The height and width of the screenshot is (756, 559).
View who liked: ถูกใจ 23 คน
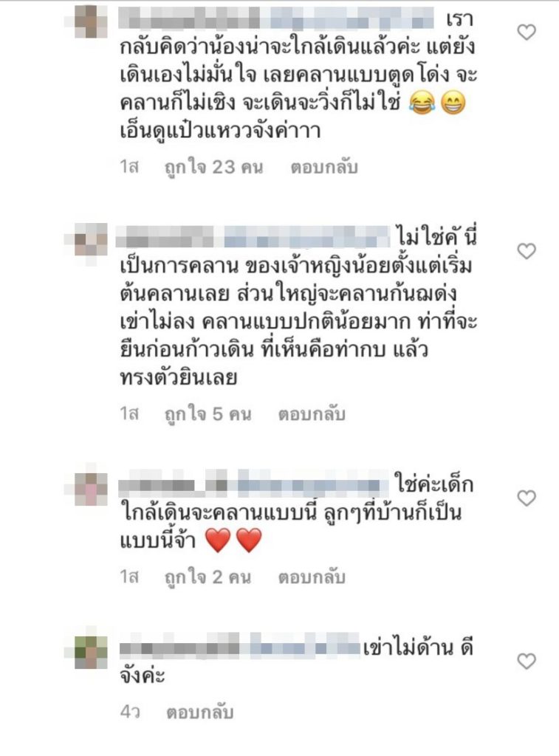213,168
